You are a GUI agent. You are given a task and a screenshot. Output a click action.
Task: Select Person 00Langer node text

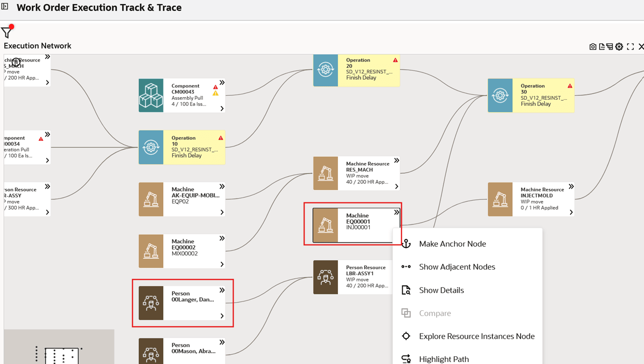click(x=193, y=296)
